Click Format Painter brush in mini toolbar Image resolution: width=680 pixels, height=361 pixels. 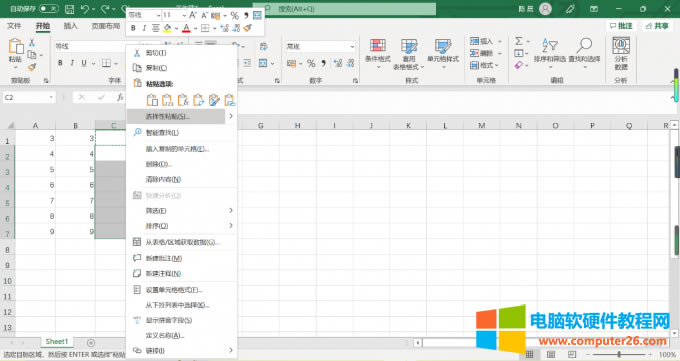click(248, 28)
